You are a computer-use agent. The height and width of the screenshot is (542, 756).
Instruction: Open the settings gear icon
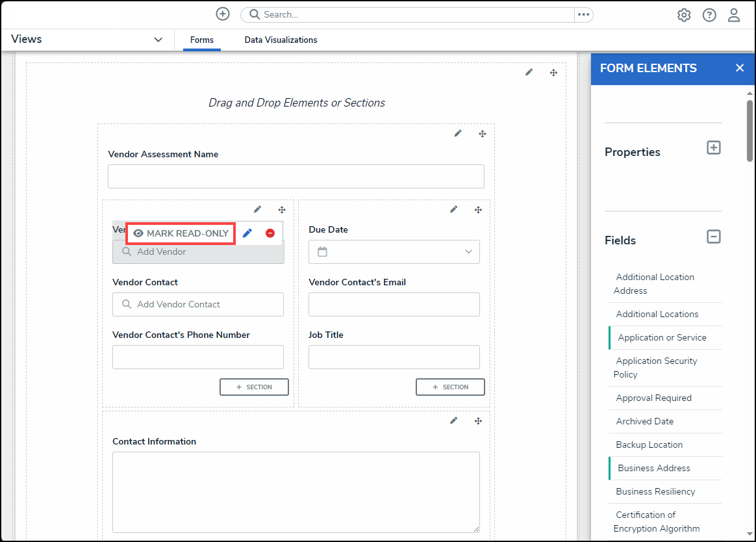click(684, 15)
